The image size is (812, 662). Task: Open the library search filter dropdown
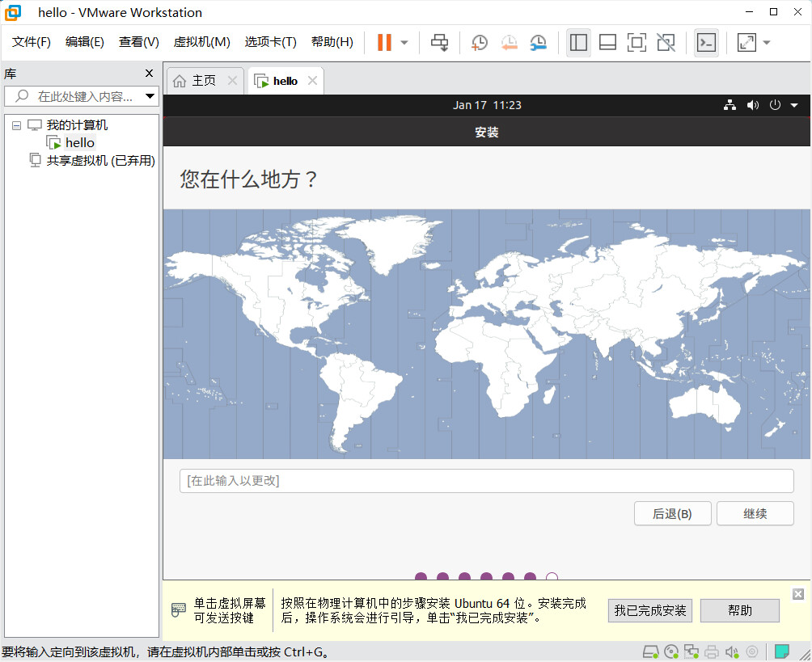(150, 96)
